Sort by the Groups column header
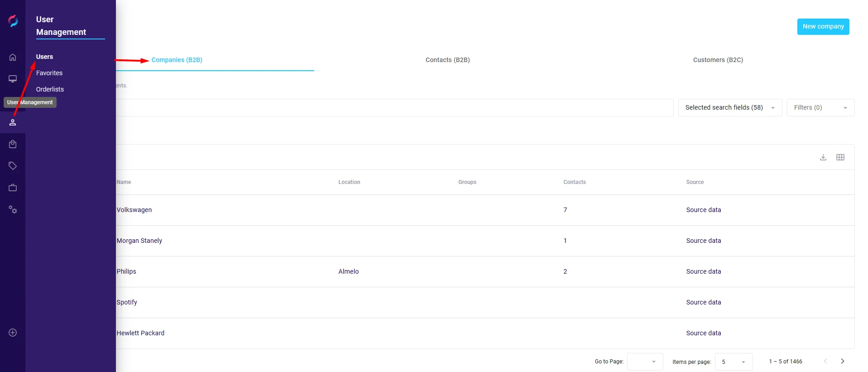 tap(467, 182)
